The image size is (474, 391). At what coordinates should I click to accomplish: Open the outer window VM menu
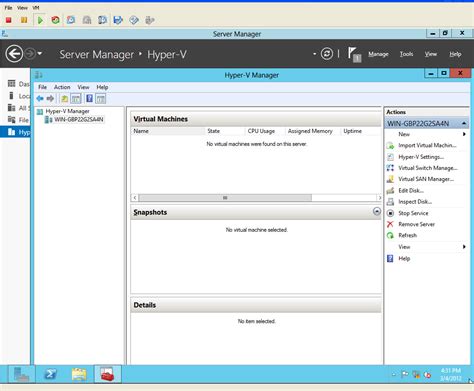pos(36,8)
